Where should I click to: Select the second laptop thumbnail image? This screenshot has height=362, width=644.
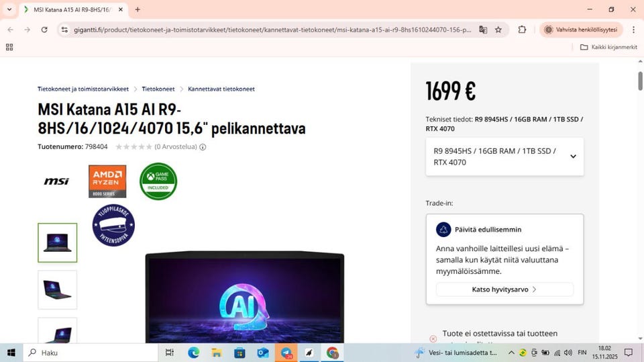pos(58,289)
